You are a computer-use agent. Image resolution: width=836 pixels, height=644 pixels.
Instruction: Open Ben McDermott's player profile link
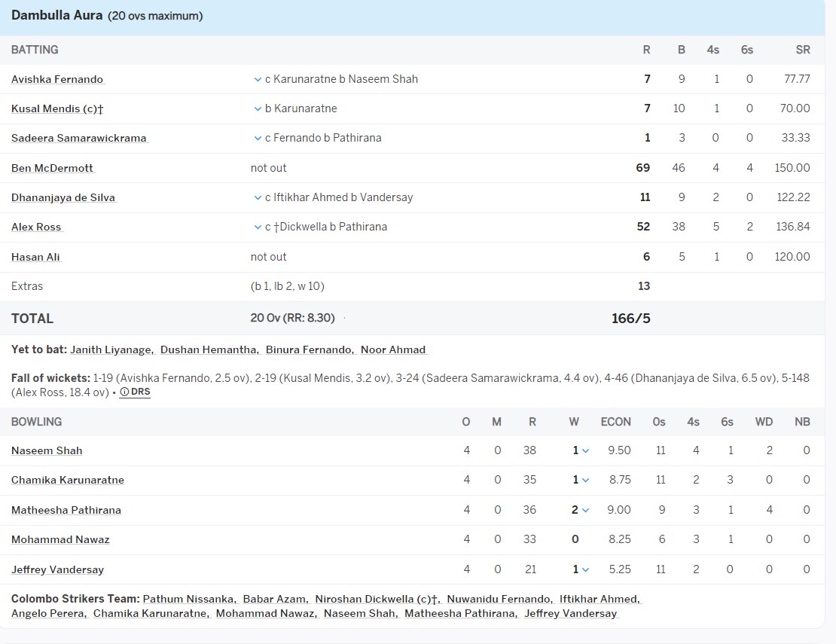pos(52,168)
